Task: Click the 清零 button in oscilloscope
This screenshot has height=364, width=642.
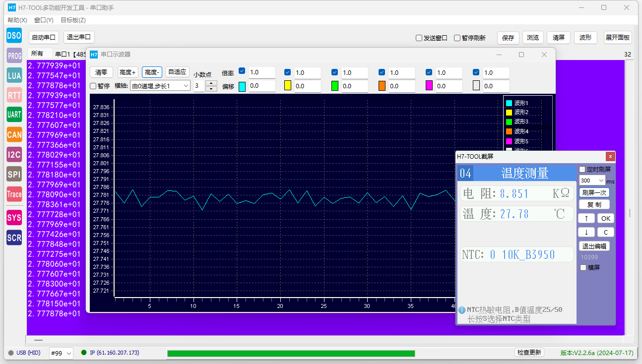Action: pyautogui.click(x=101, y=72)
